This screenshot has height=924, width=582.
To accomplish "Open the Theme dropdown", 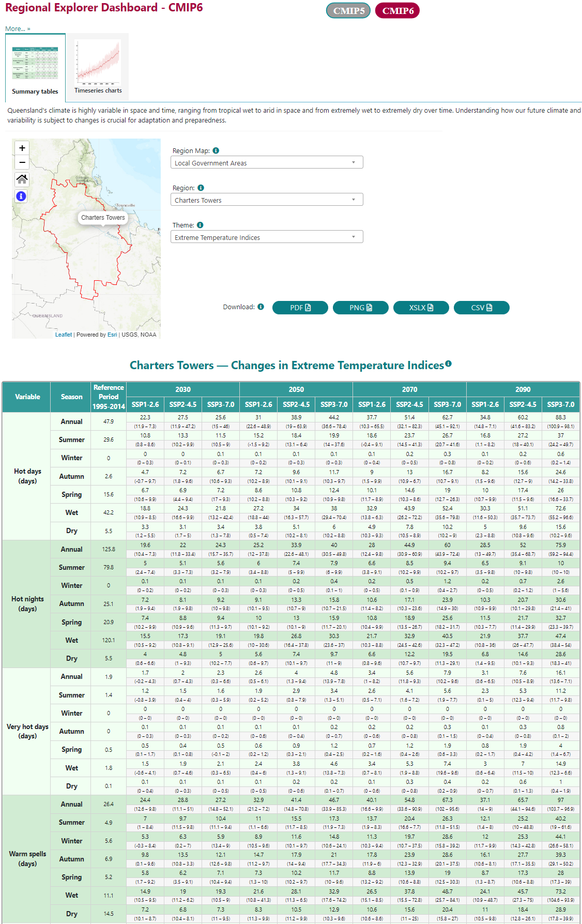I will pos(267,237).
